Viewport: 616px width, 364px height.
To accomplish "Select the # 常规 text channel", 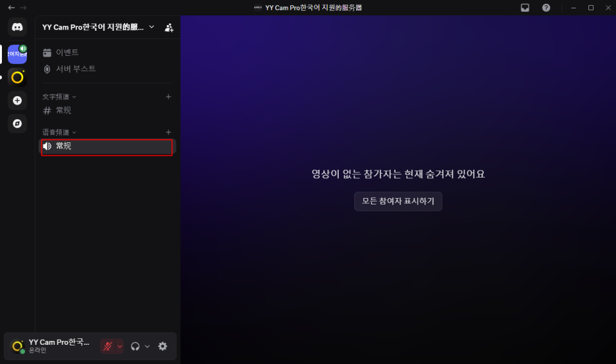I will coord(64,110).
